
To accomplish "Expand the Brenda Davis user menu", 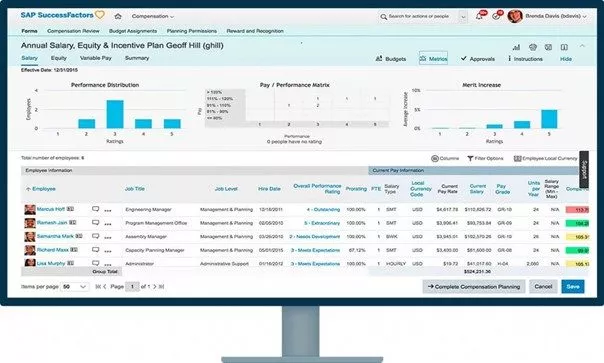I will click(555, 16).
